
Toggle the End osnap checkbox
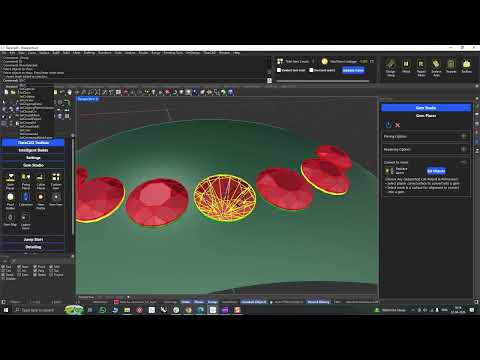pos(3,267)
